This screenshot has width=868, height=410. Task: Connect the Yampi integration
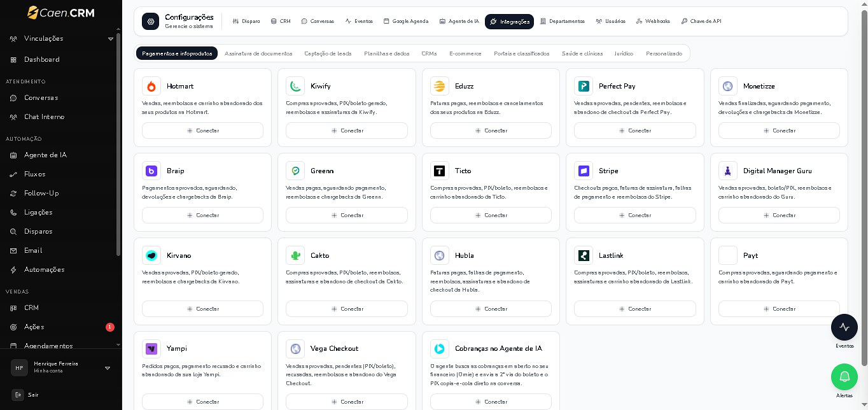(x=202, y=402)
